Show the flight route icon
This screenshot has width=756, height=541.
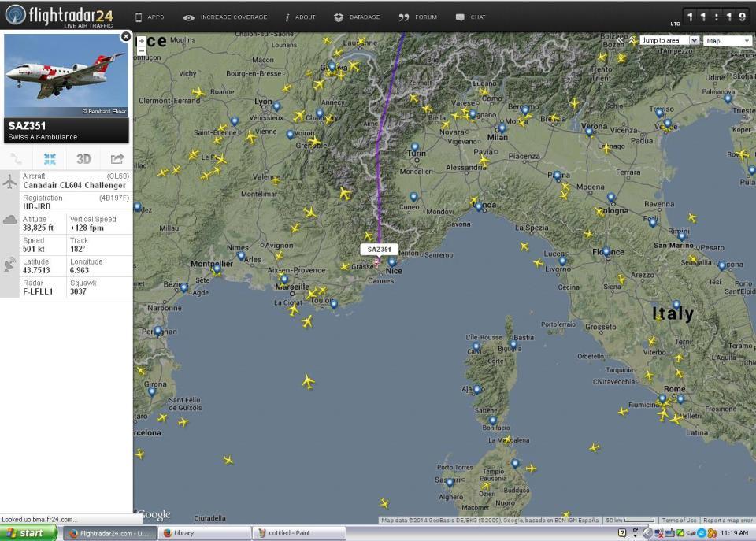(16, 158)
